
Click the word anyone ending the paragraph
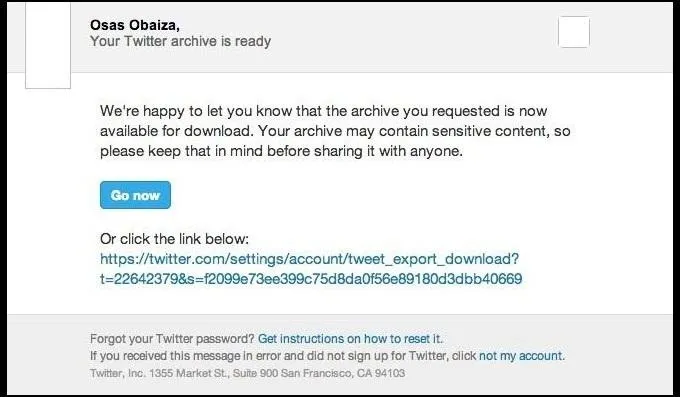click(x=435, y=151)
